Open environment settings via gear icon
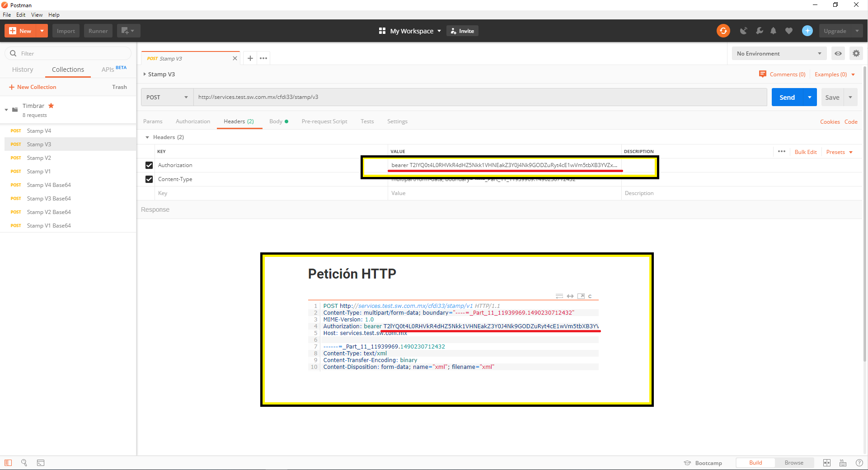 tap(856, 53)
